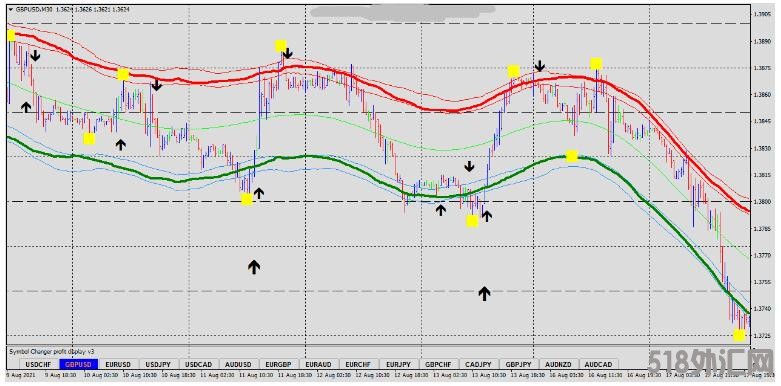The image size is (781, 386).
Task: Click the 11 Aug 02:30 time label
Action: point(217,374)
